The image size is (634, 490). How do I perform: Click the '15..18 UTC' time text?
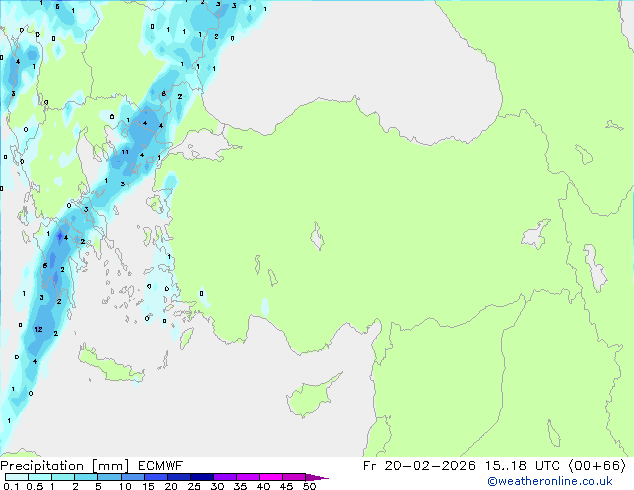pos(522,466)
